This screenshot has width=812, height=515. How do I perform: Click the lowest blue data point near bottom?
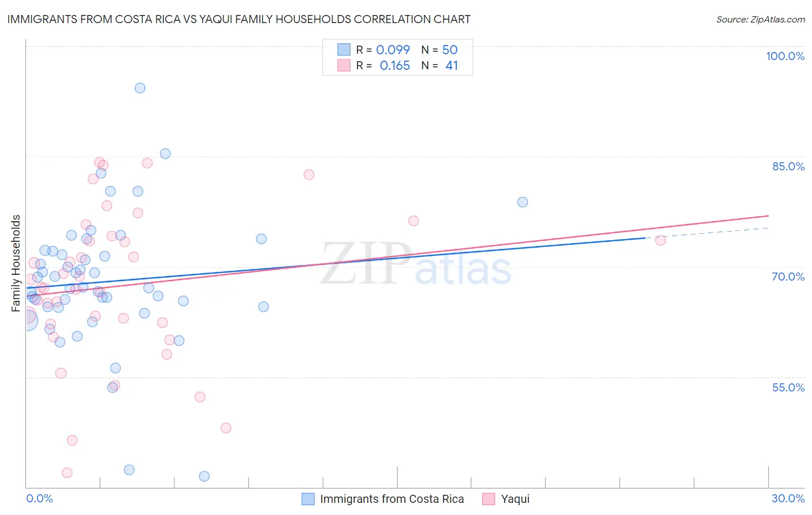coord(204,476)
